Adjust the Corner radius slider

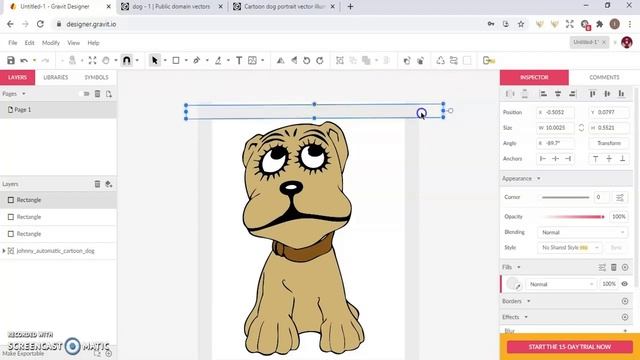click(565, 197)
